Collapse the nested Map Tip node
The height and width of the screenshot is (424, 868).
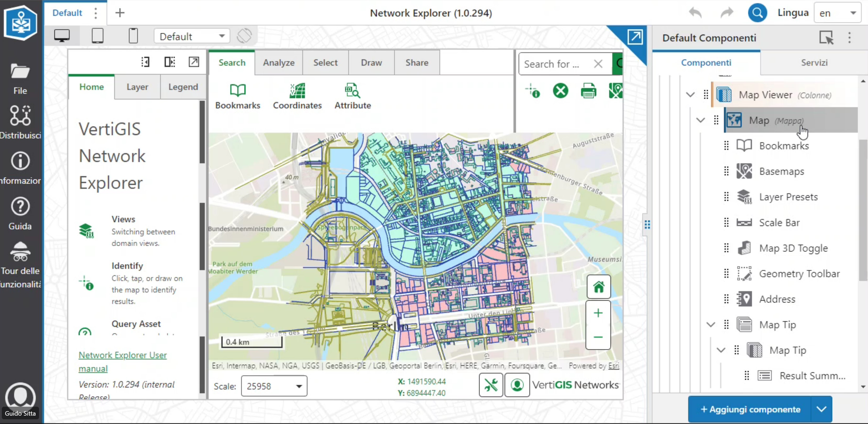click(x=721, y=350)
